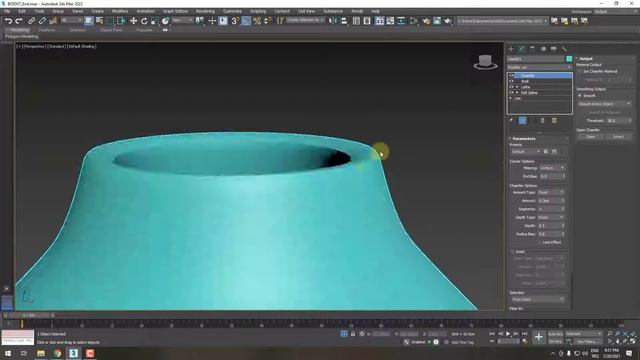Open the Graph Editors menu
The height and width of the screenshot is (360, 640).
176,11
